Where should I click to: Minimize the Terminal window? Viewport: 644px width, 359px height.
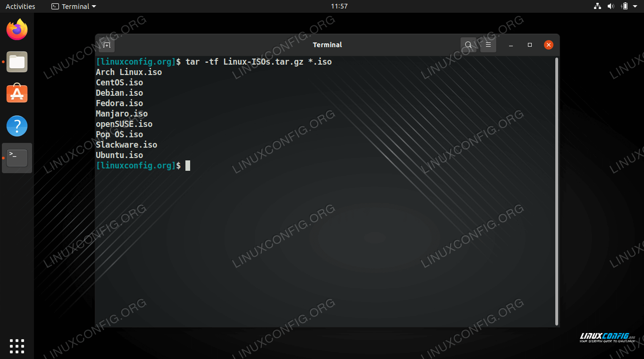(x=511, y=45)
